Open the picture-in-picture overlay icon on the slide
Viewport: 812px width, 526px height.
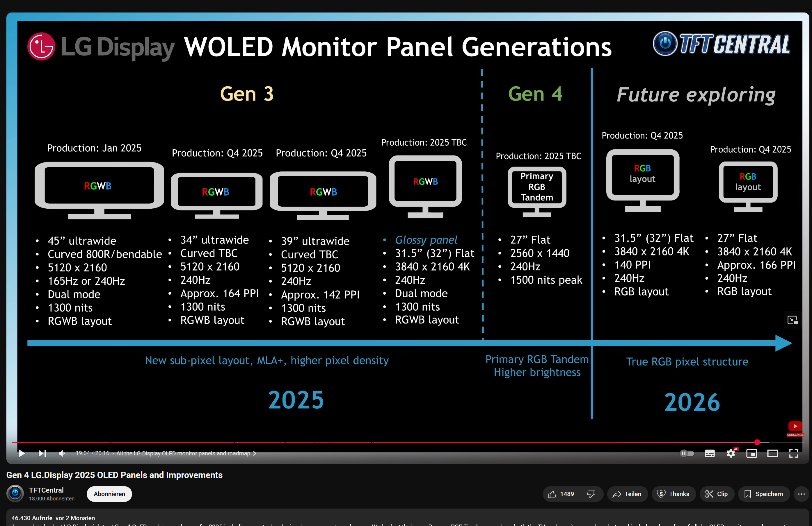(792, 320)
